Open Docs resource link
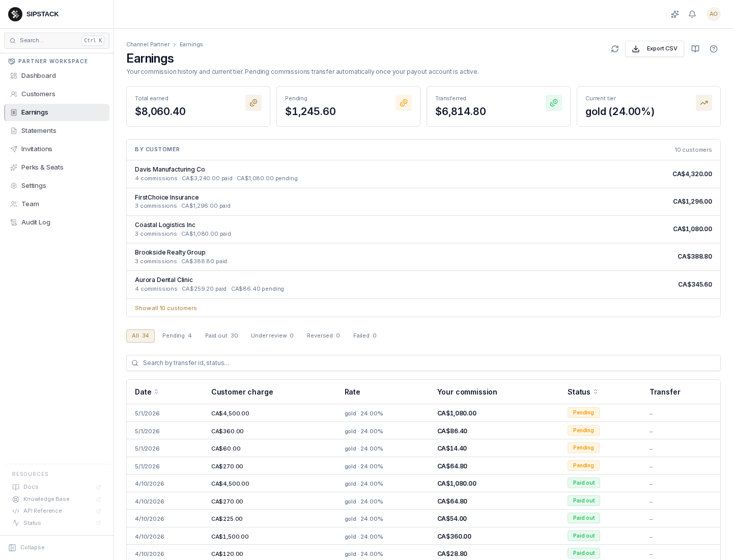 pos(57,487)
